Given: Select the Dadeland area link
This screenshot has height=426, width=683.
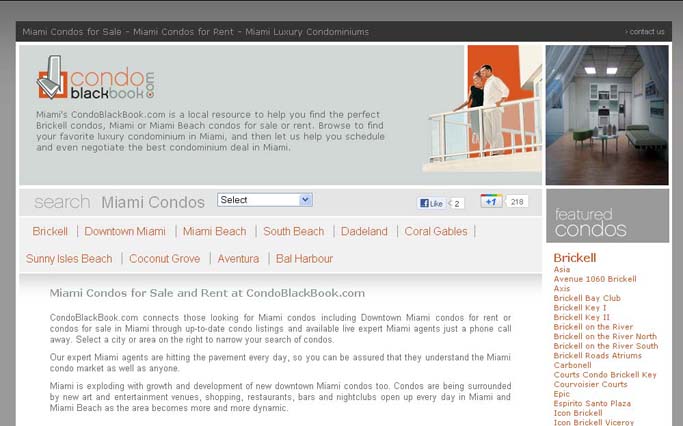Looking at the screenshot, I should click(364, 231).
